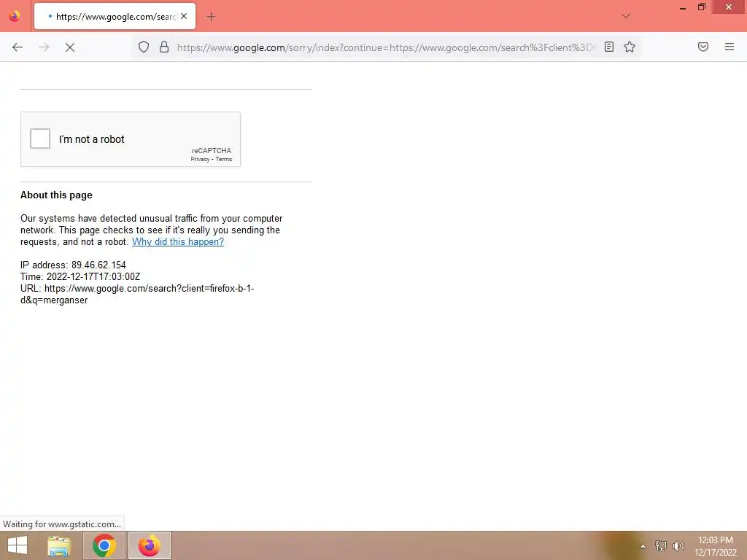Click the forward arrow navigation button
747x560 pixels.
[x=44, y=47]
